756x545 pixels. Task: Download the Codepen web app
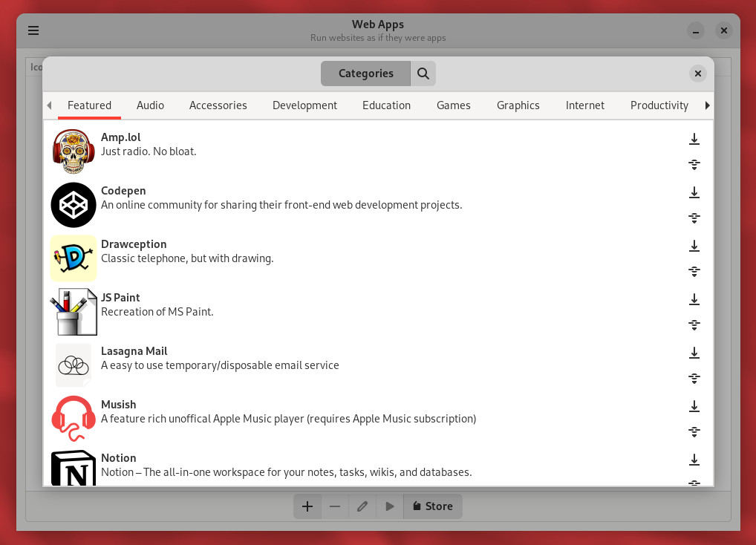pos(694,192)
